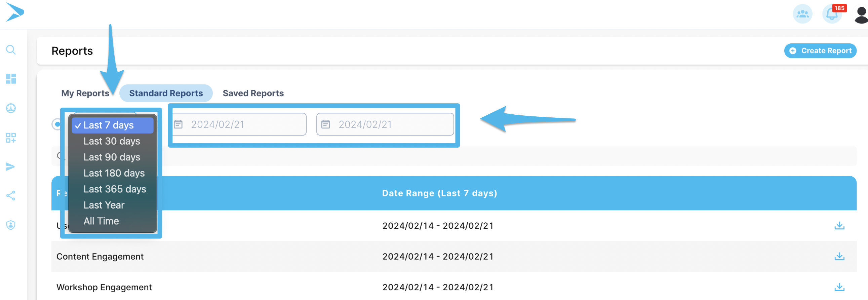This screenshot has height=300, width=868.
Task: Click the end date input field
Action: pos(385,124)
